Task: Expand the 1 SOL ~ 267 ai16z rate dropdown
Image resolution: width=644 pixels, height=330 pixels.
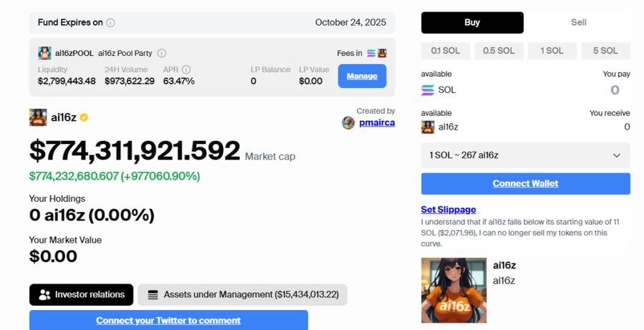Action: click(525, 155)
